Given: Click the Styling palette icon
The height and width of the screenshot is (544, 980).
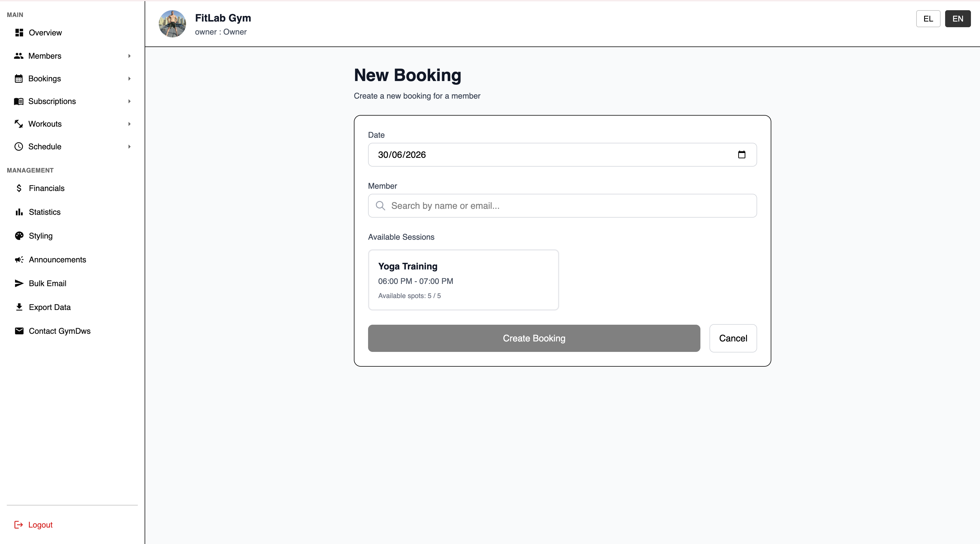Looking at the screenshot, I should (19, 236).
